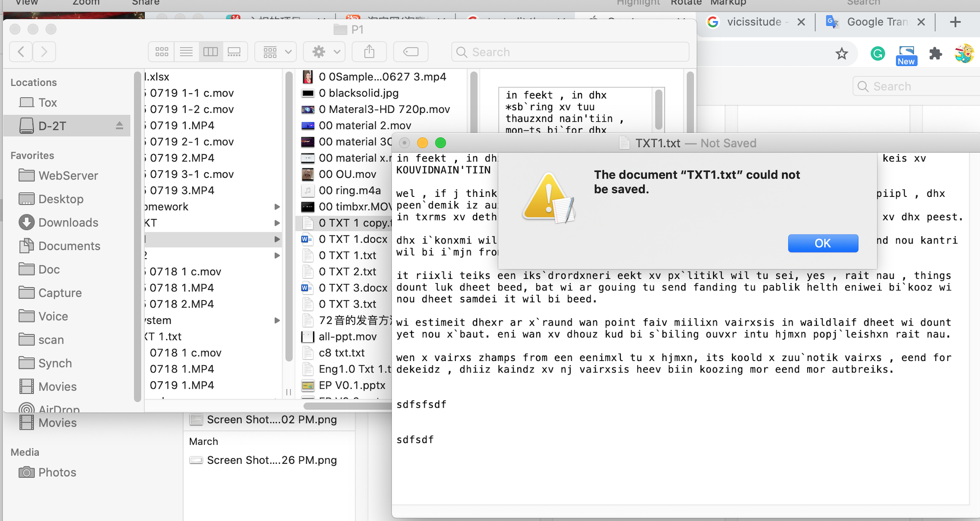The height and width of the screenshot is (521, 980).
Task: Bookmark page with star icon
Action: click(842, 54)
